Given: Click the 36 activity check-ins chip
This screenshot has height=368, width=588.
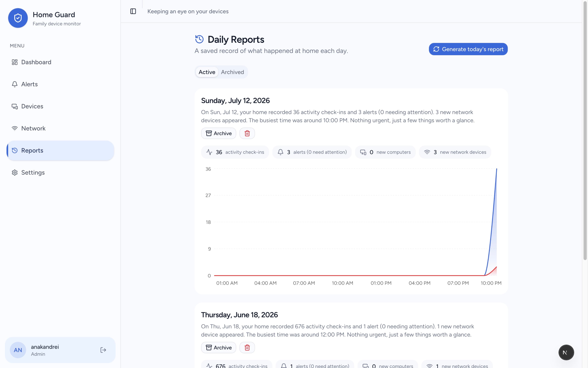Looking at the screenshot, I should click(235, 152).
